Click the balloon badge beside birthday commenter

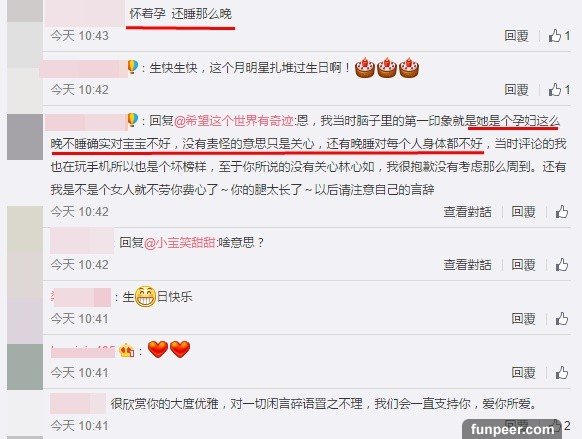pos(133,67)
